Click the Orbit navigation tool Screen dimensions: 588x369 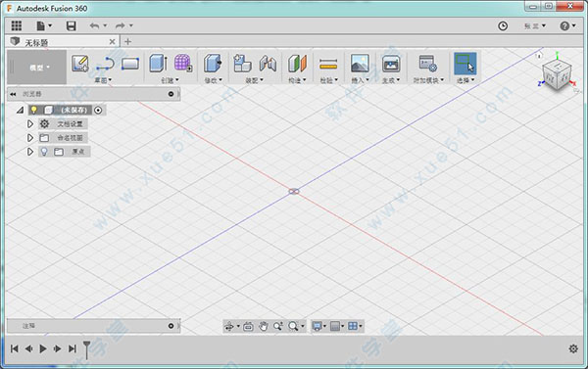229,326
